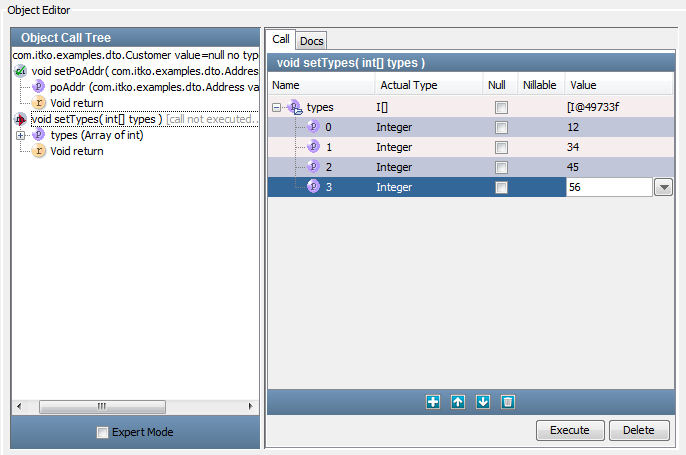Click the Value column header

click(x=619, y=85)
